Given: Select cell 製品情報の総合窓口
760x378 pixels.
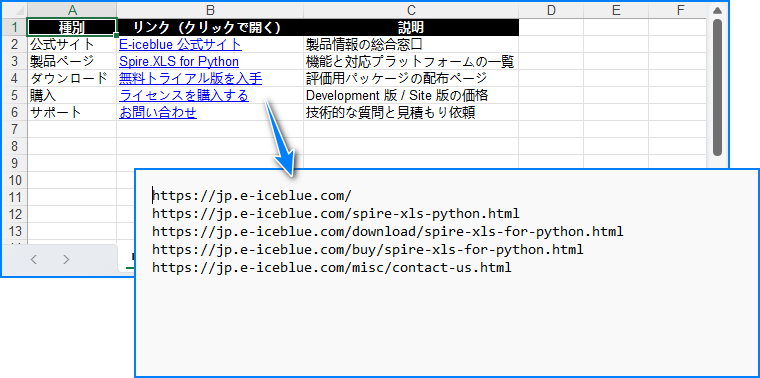Looking at the screenshot, I should click(411, 45).
